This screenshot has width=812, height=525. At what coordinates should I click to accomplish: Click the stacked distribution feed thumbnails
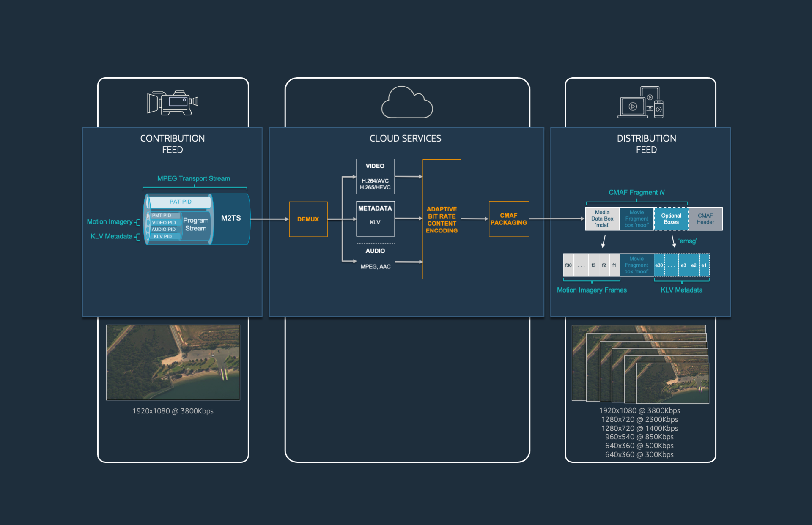(640, 364)
